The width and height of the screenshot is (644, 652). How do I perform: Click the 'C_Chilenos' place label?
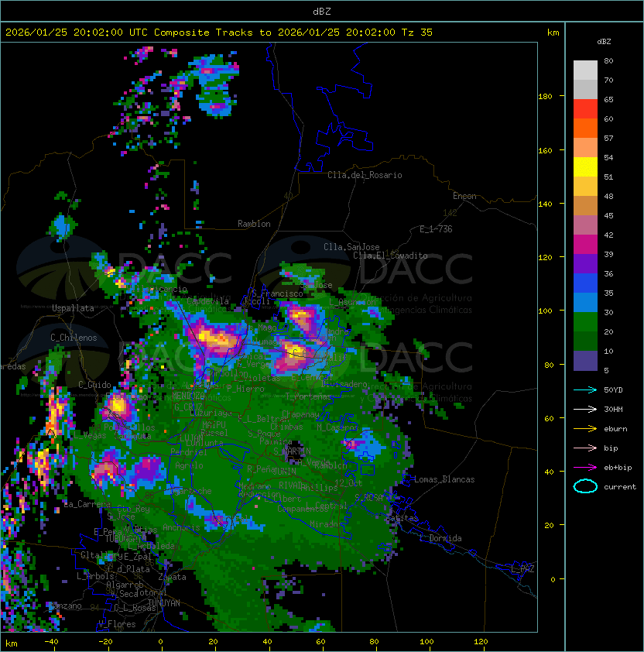(x=74, y=338)
